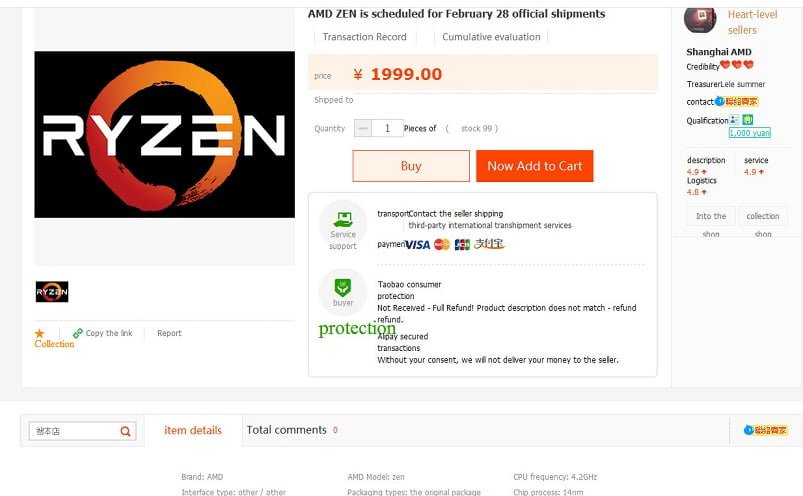Viewport: 803px width, 496px height.
Task: Click the Visa payment logo
Action: [x=418, y=244]
